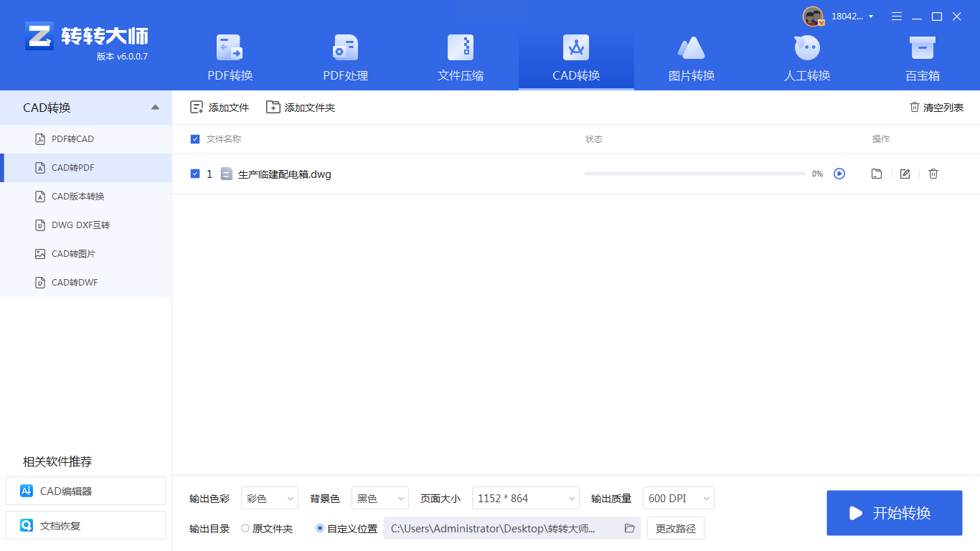Toggle the select-all 文件名称 checkbox
The width and height of the screenshot is (980, 551).
195,139
